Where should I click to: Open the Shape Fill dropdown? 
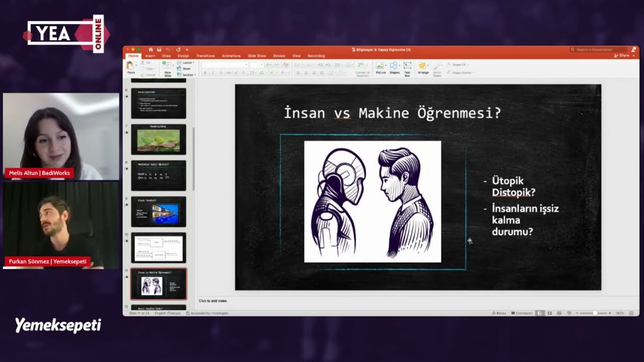pos(457,65)
